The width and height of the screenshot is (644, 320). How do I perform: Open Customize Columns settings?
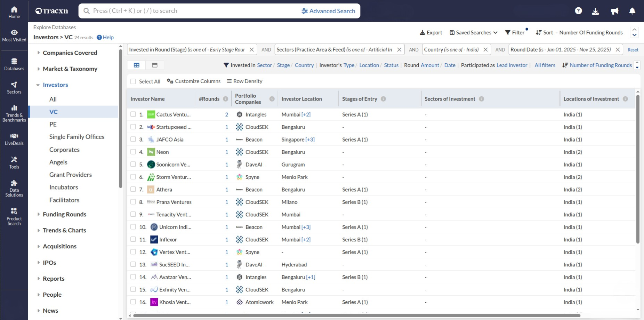194,81
